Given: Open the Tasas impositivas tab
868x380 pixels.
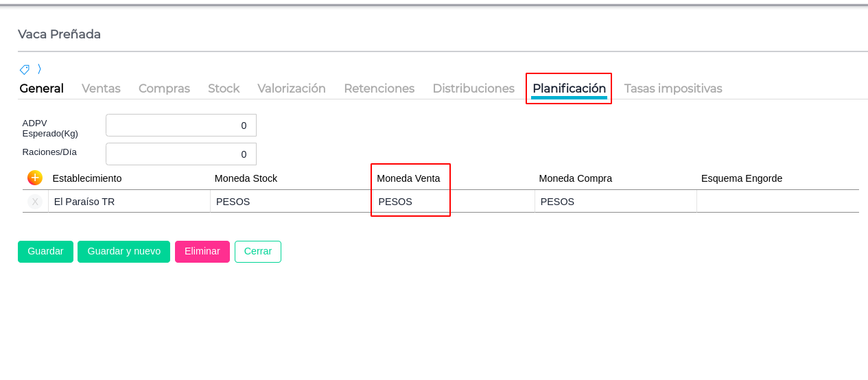Looking at the screenshot, I should click(x=673, y=88).
